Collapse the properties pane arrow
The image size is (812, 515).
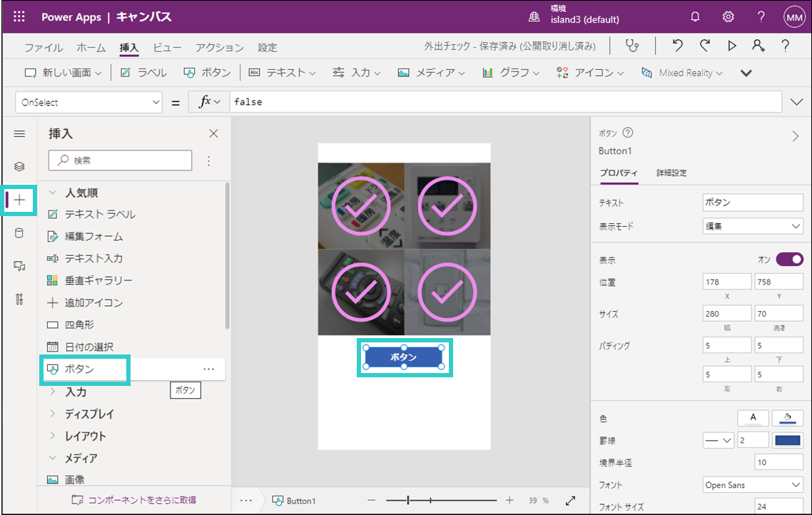(x=796, y=136)
